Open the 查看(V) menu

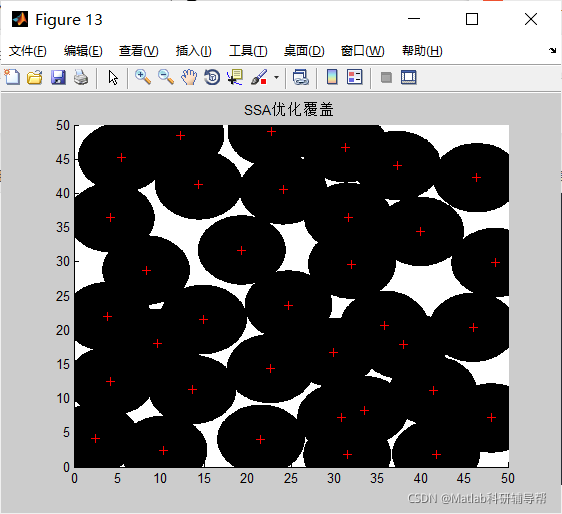139,51
